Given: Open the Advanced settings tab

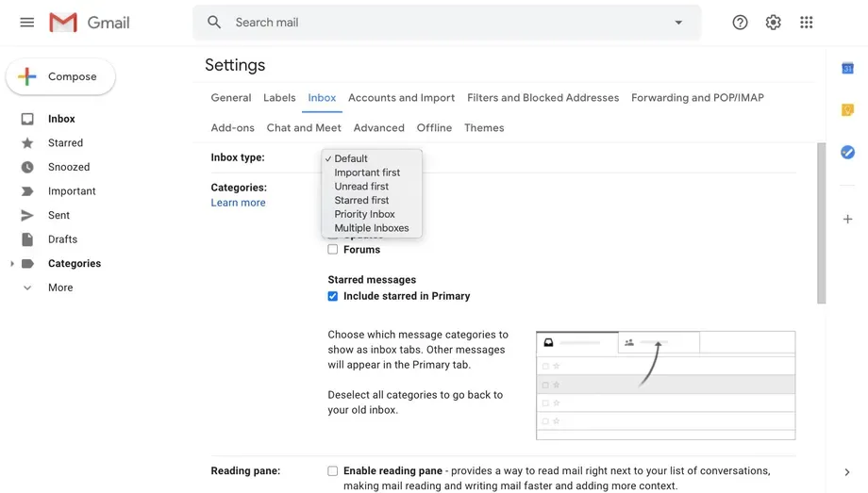Looking at the screenshot, I should click(x=379, y=128).
